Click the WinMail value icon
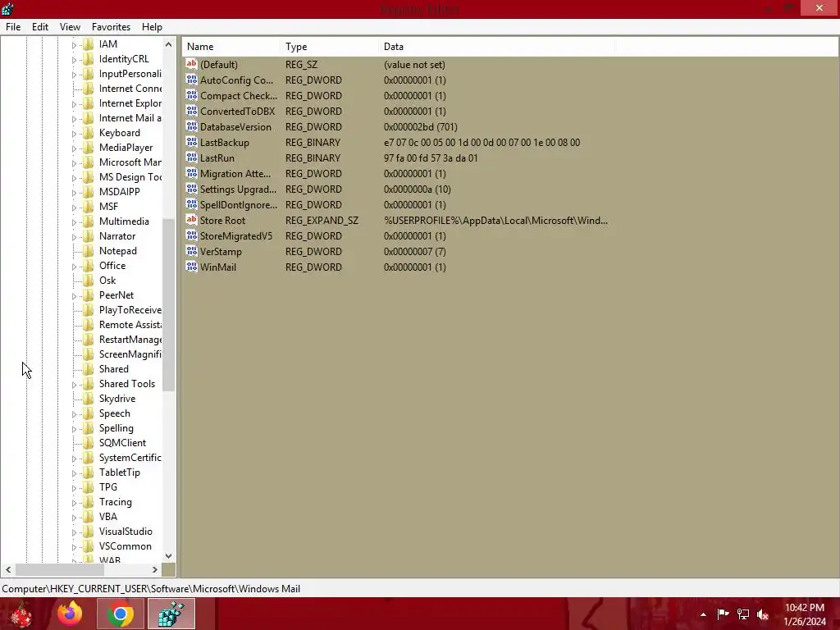Viewport: 840px width, 630px height. [191, 267]
